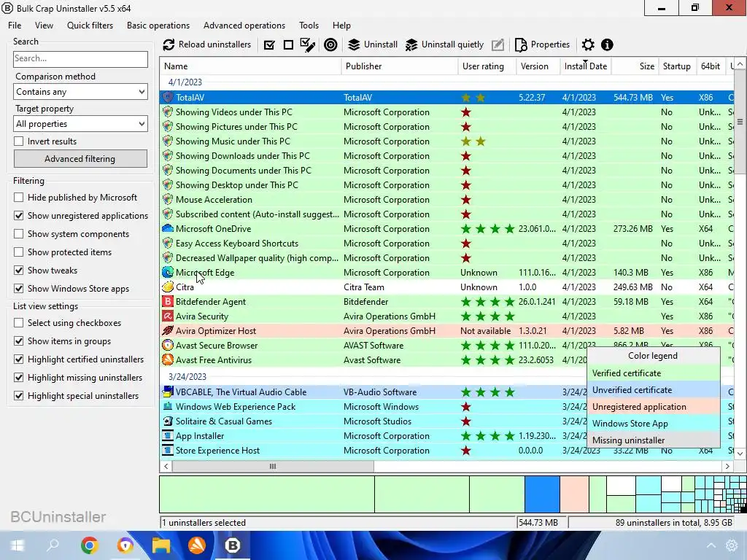Click the VBCABLE list icon

point(168,392)
